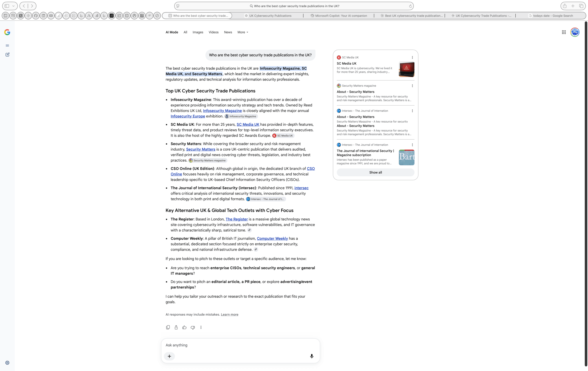The image size is (588, 371).
Task: Open the SC Media UK laptop thumbnail
Action: click(406, 69)
